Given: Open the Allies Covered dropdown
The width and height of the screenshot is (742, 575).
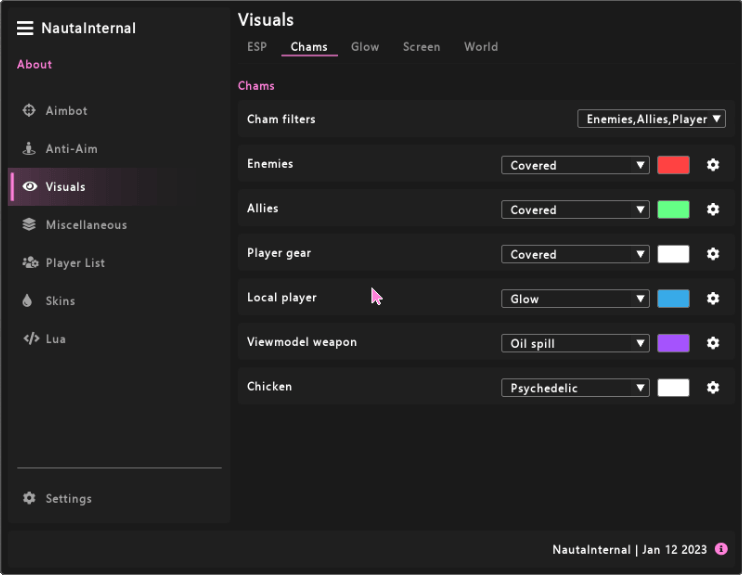Looking at the screenshot, I should (575, 210).
